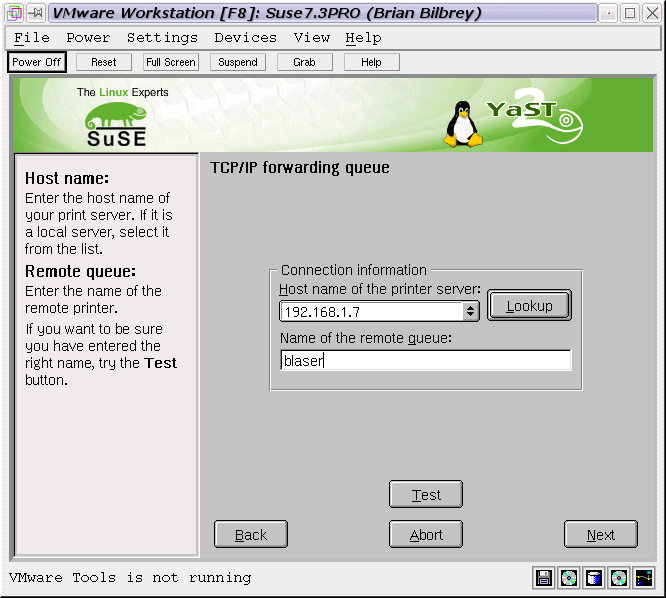The width and height of the screenshot is (666, 598).
Task: Open the Devices menu
Action: 245,38
